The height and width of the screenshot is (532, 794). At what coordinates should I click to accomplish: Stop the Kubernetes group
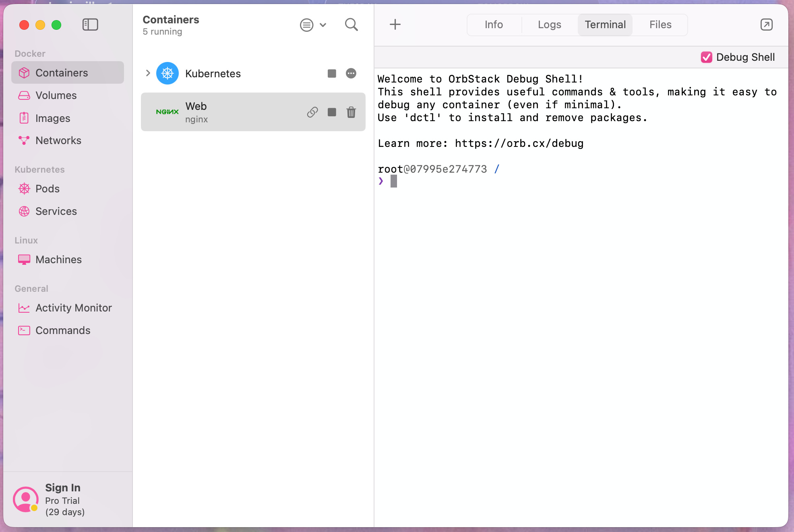tap(332, 73)
